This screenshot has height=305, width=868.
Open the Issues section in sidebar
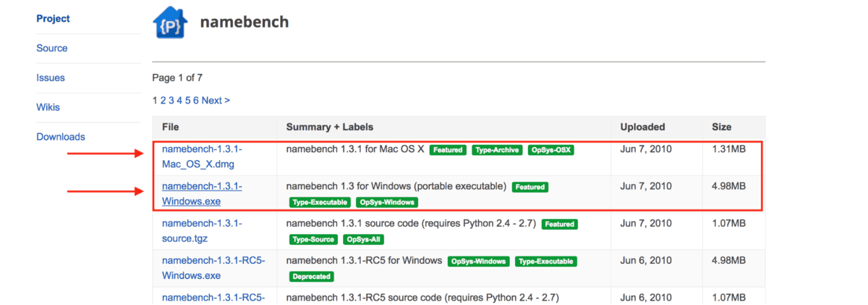pyautogui.click(x=51, y=78)
